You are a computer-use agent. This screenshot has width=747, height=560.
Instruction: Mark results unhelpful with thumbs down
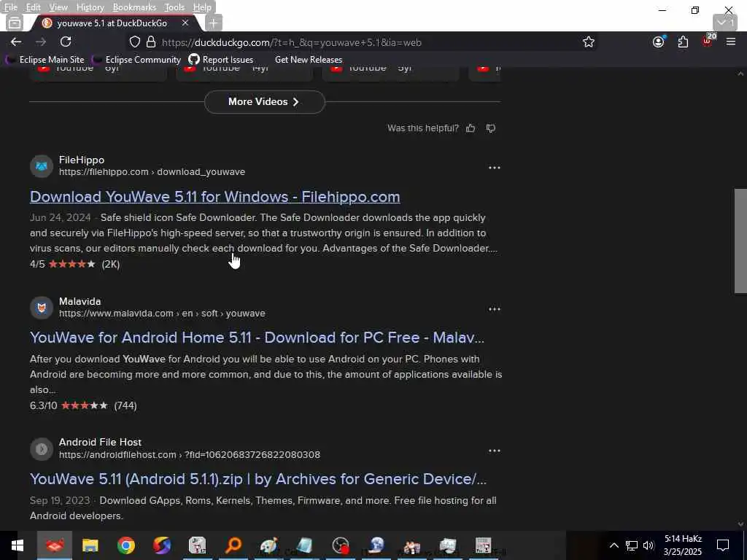pyautogui.click(x=491, y=128)
